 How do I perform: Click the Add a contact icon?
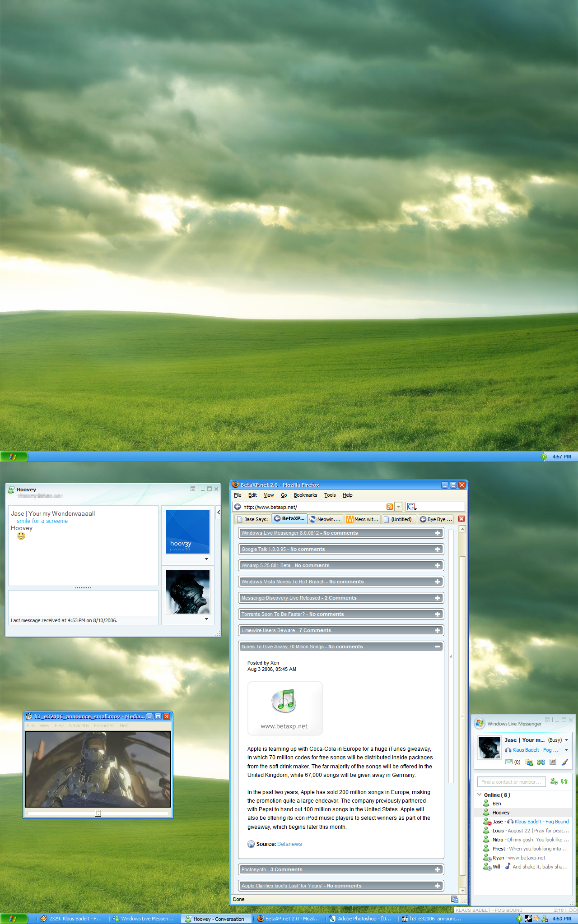click(554, 781)
